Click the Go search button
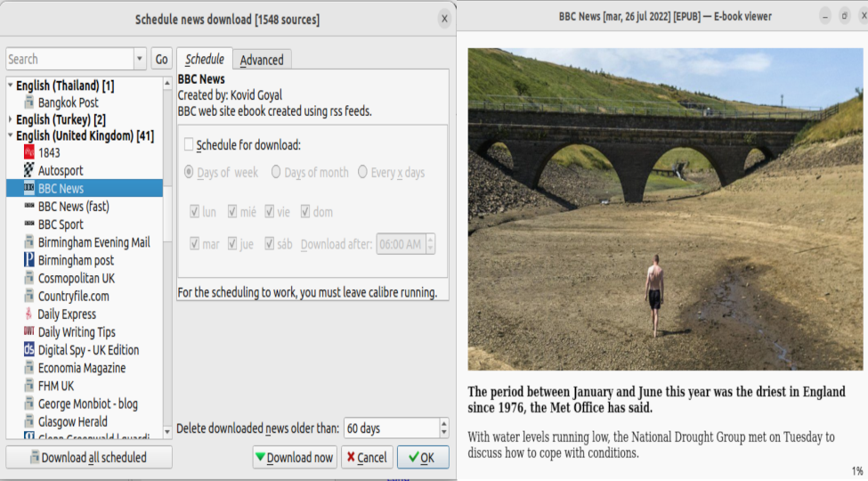868x481 pixels. pos(162,60)
